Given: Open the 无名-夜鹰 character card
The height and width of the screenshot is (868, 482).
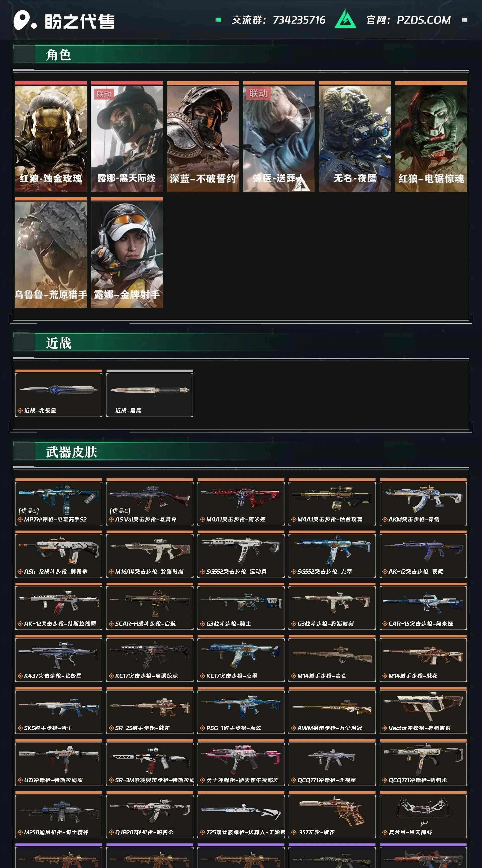Looking at the screenshot, I should click(355, 137).
